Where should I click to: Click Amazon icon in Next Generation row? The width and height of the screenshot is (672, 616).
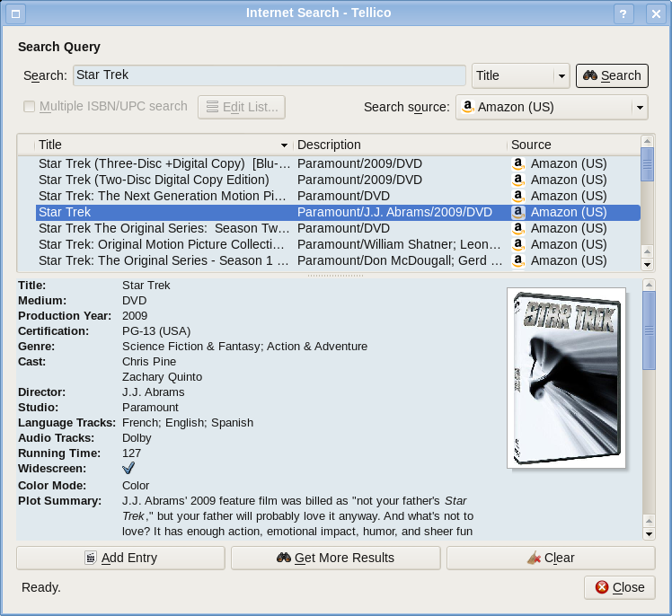tap(518, 196)
